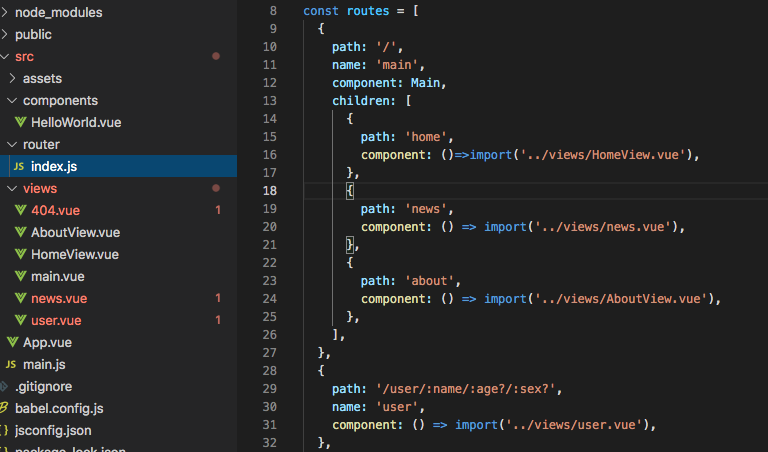The width and height of the screenshot is (768, 452).
Task: Click the modified dot on src folder
Action: (216, 56)
